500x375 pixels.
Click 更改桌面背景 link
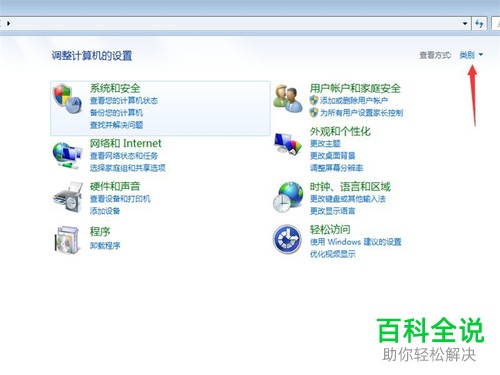tap(333, 156)
